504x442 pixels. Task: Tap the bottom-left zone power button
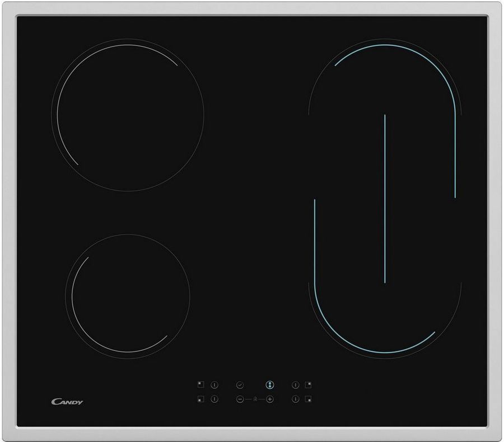pyautogui.click(x=214, y=399)
